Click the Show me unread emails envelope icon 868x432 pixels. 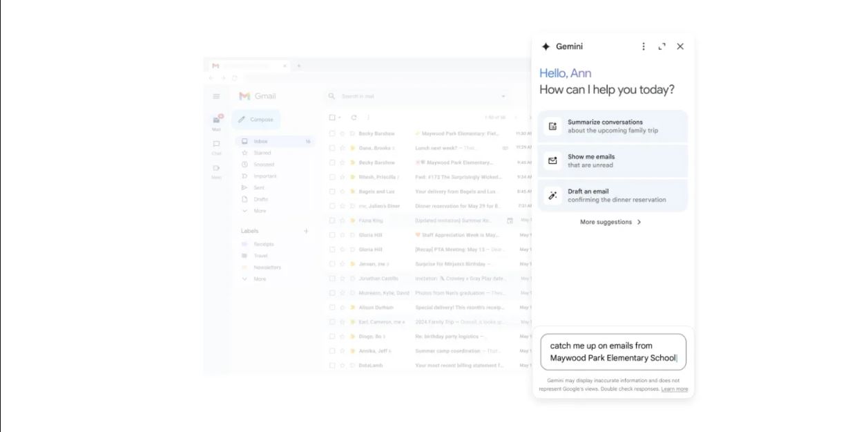tap(553, 160)
